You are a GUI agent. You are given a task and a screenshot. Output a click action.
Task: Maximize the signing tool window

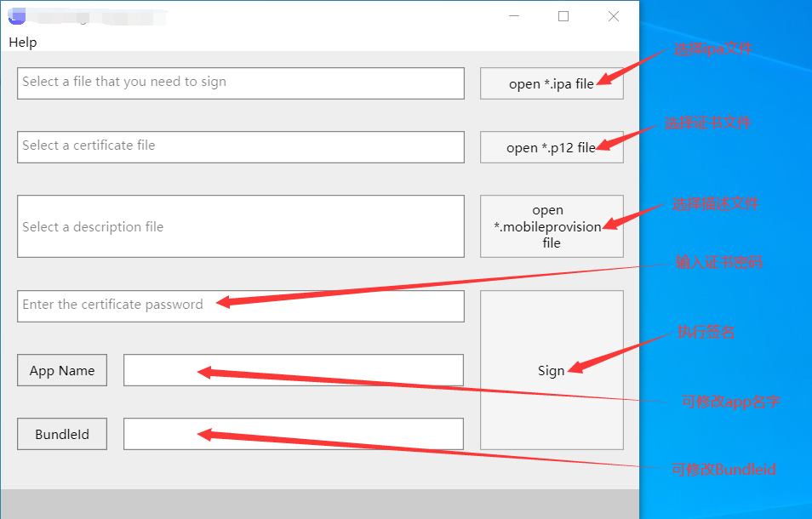(x=563, y=16)
